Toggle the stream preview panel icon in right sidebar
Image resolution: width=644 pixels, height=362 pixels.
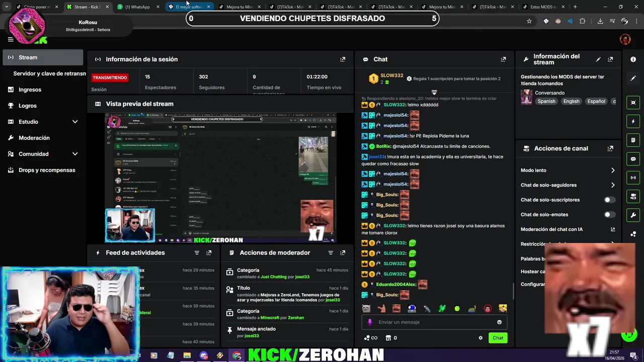(633, 103)
